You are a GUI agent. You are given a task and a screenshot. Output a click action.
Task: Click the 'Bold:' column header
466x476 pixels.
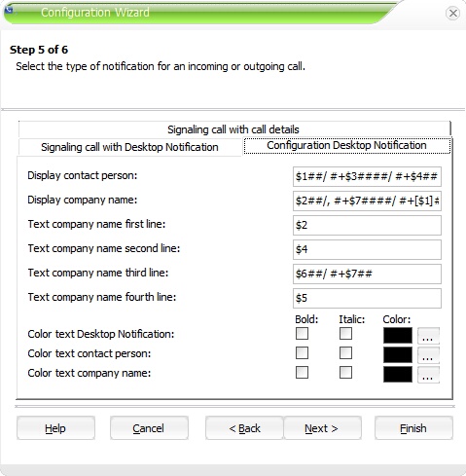point(306,319)
